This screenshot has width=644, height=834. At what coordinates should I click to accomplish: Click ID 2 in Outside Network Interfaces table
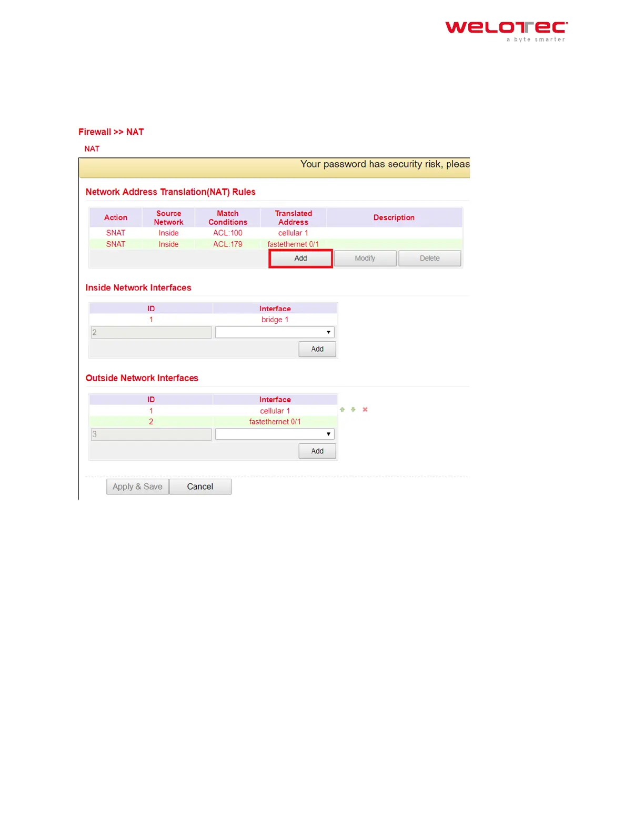[x=151, y=422]
